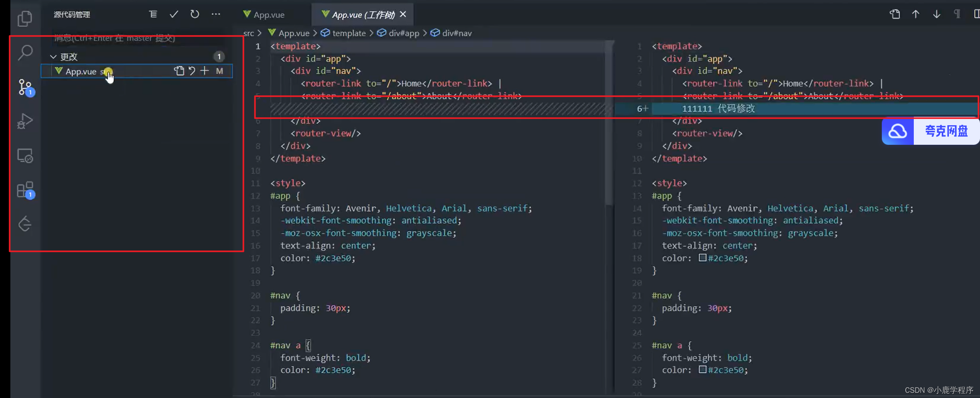Open Source Control view with badge

click(26, 87)
